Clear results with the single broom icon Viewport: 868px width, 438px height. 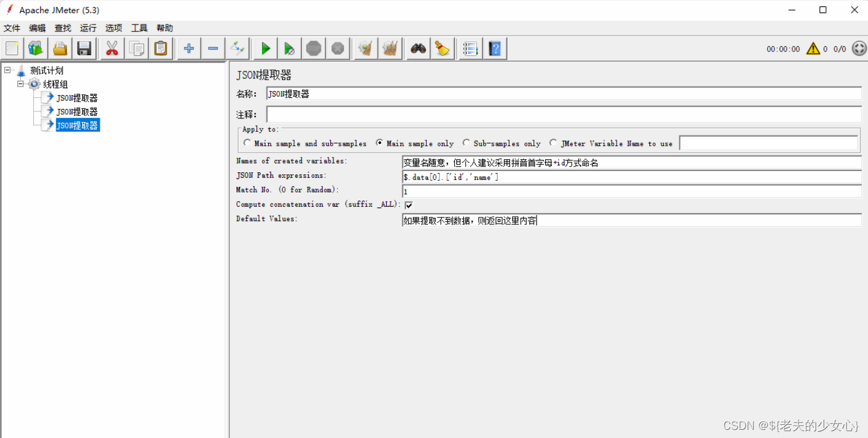click(x=366, y=48)
